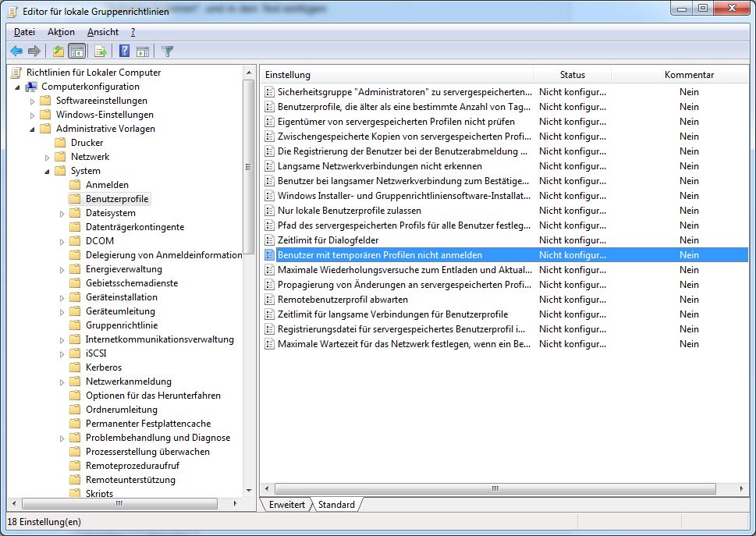Sort by the Status column header
Image resolution: width=756 pixels, height=536 pixels.
tap(573, 75)
